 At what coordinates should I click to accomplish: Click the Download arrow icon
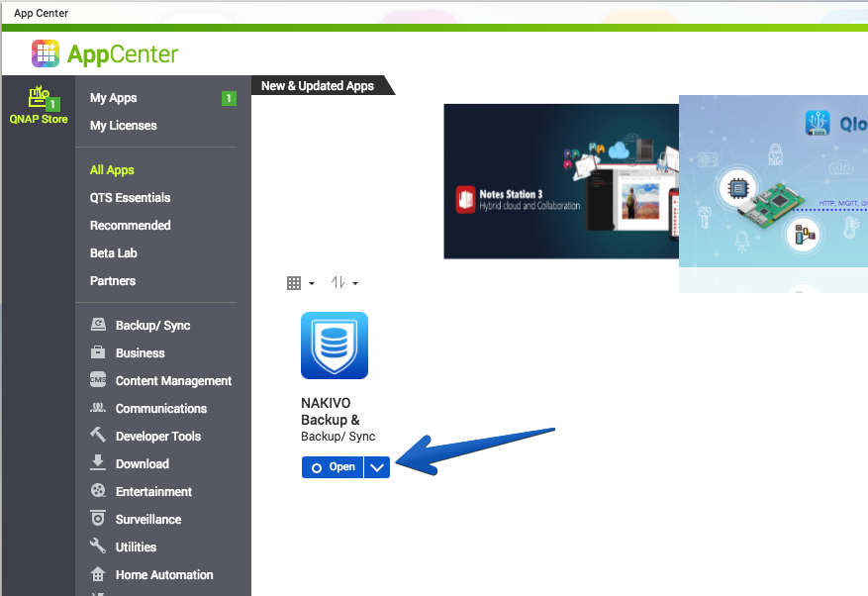tap(98, 462)
